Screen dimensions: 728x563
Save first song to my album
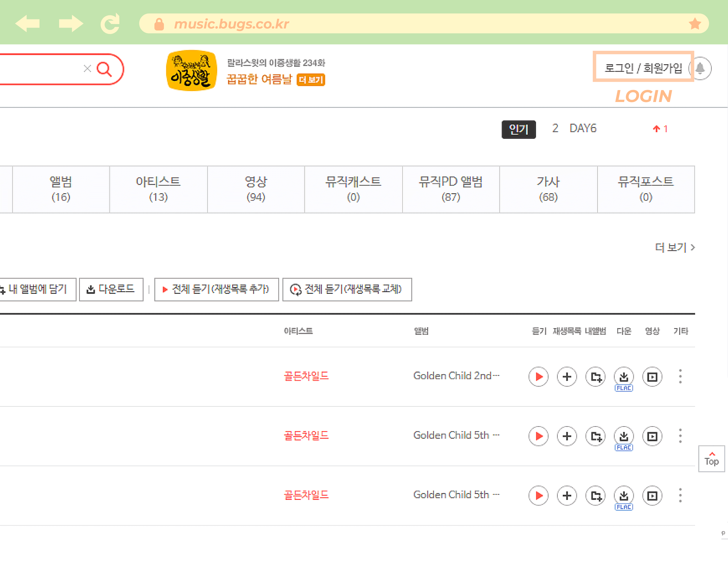point(595,377)
